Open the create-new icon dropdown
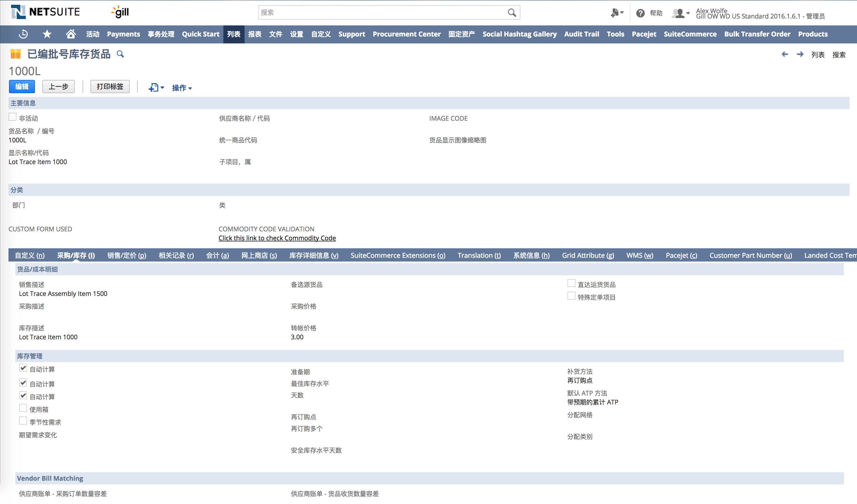Screen dimensions: 857x504 [156, 87]
